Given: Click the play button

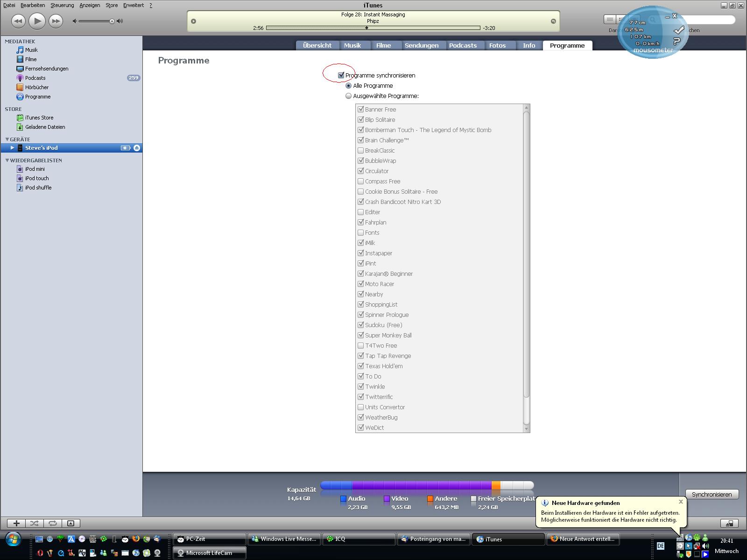Looking at the screenshot, I should coord(37,21).
